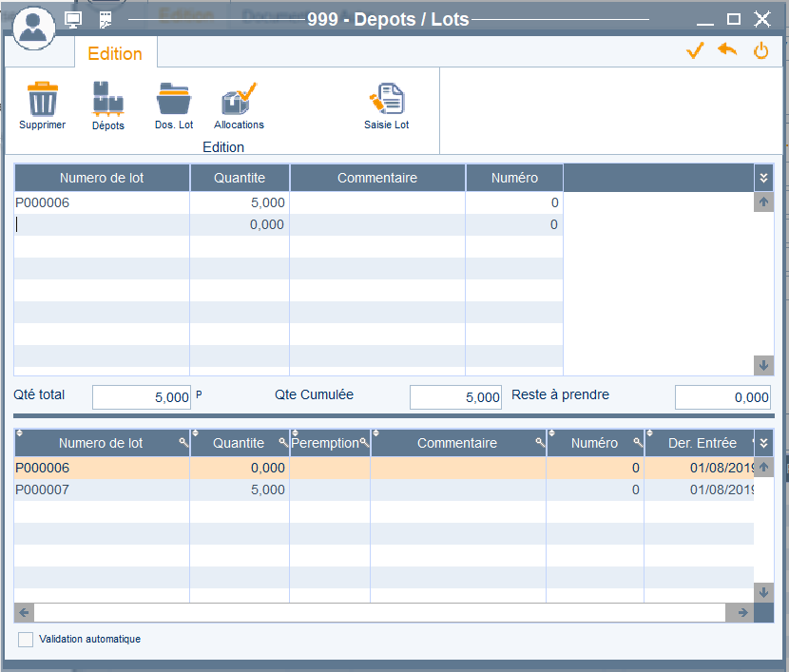This screenshot has height=672, width=789.
Task: Expand lower grid columns chevron
Action: tap(763, 443)
